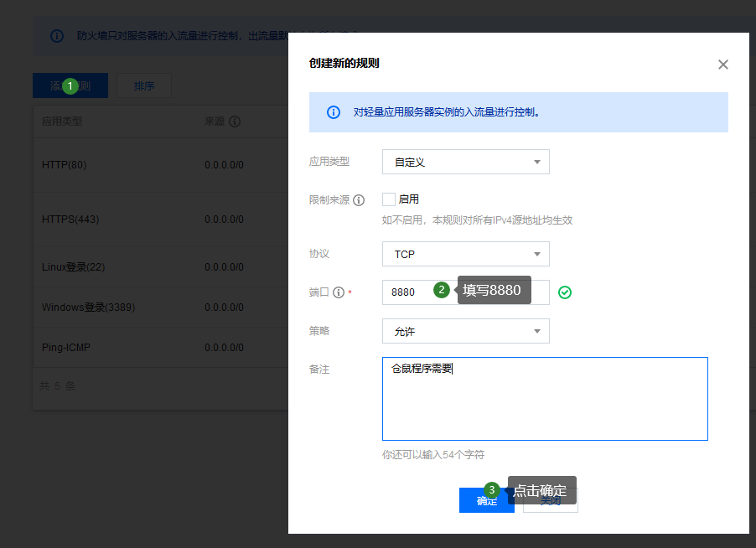Click the 来源 column header text

(x=215, y=121)
